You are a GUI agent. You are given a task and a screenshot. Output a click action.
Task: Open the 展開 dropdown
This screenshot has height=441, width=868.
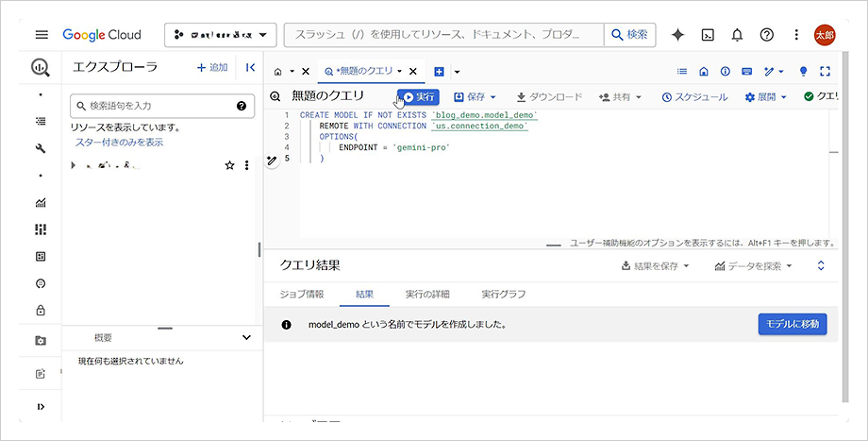tap(766, 97)
